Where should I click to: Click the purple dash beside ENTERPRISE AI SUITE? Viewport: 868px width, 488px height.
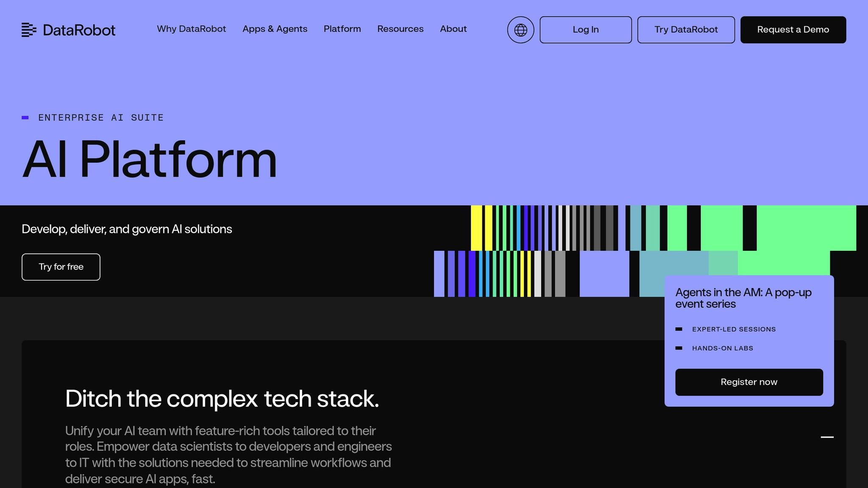(26, 117)
